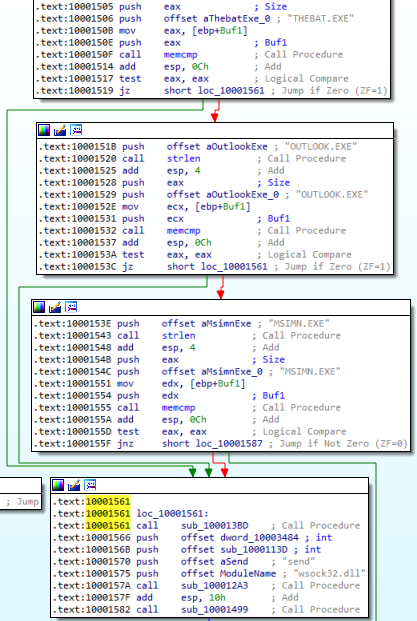Screen dimensions: 417x621
Task: Select dword_10003484 operand
Action: pos(259,537)
